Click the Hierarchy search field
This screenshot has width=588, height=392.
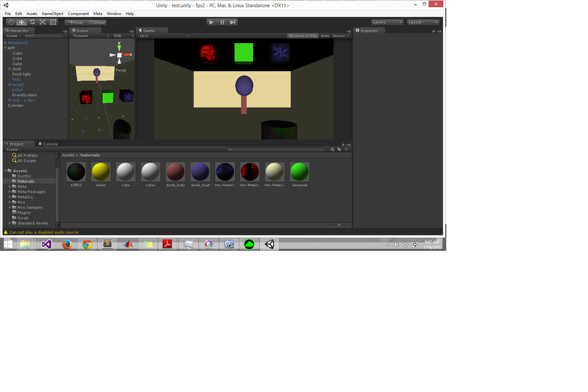(44, 36)
